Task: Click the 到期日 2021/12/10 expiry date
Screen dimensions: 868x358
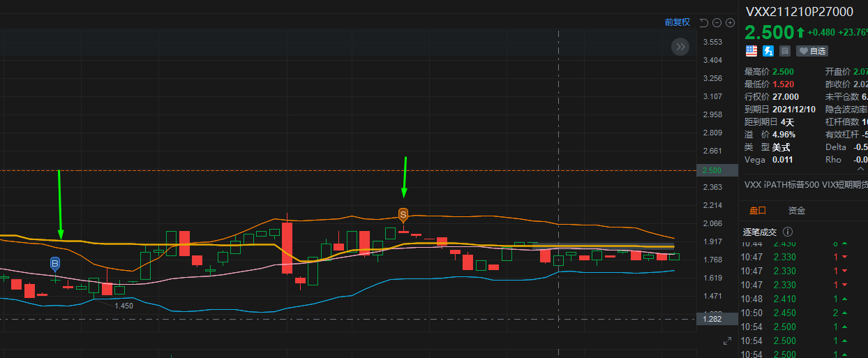Action: [795, 110]
